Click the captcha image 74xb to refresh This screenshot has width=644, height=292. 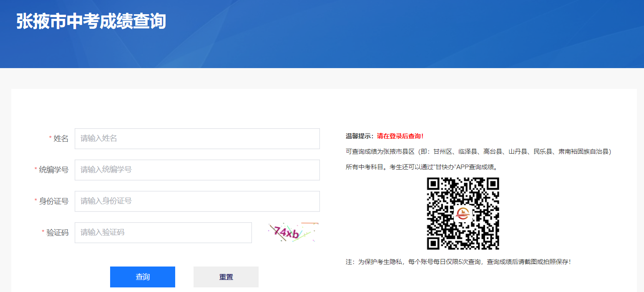coord(293,232)
